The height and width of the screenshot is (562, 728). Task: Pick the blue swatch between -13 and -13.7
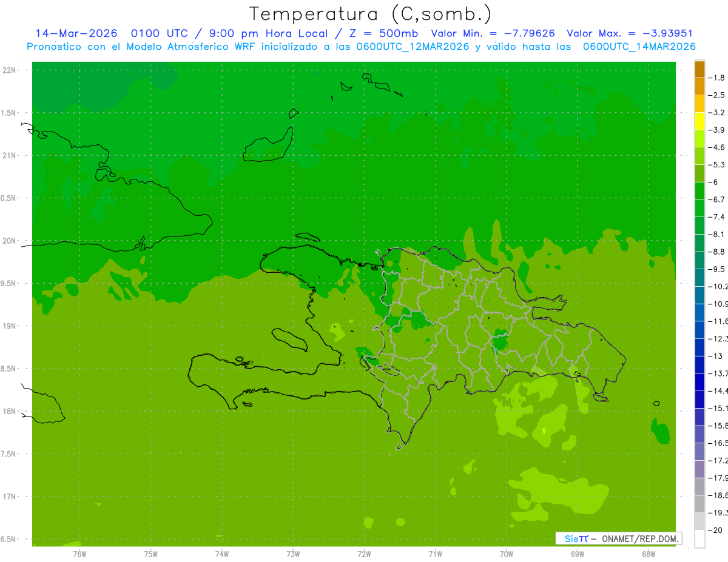(699, 364)
